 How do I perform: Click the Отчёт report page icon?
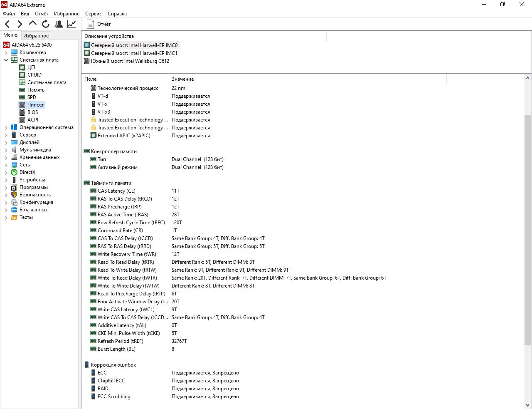click(x=90, y=24)
